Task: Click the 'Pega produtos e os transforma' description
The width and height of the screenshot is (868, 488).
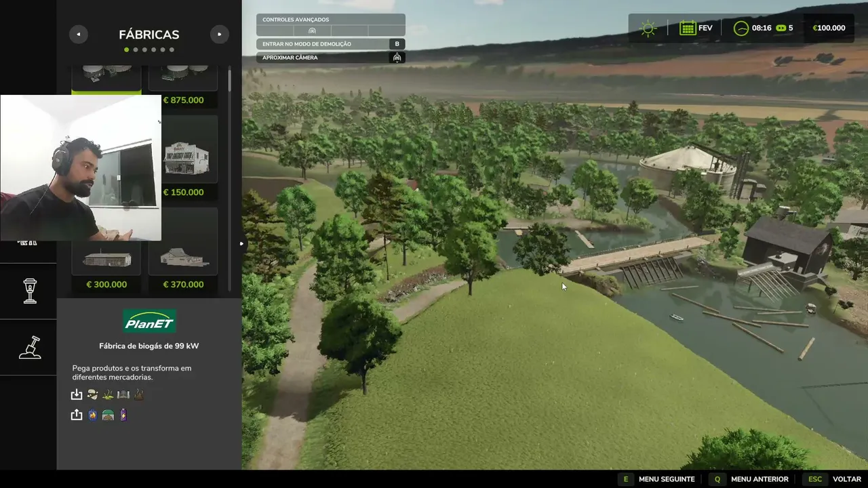Action: (132, 373)
